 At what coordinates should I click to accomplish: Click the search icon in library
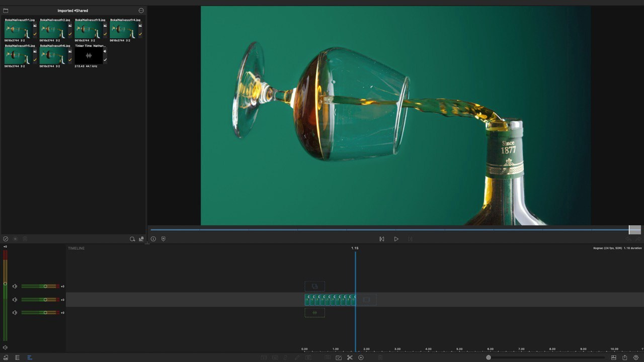click(132, 239)
